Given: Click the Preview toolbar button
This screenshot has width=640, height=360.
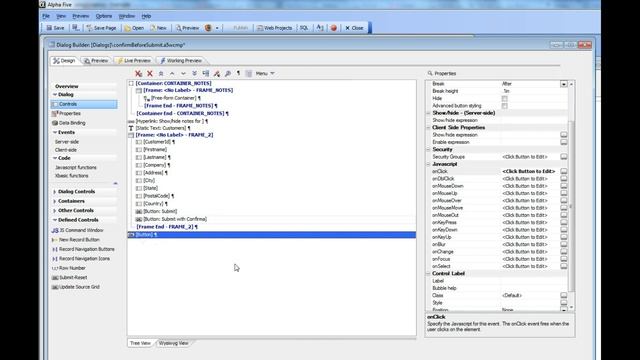Looking at the screenshot, I should (187, 28).
